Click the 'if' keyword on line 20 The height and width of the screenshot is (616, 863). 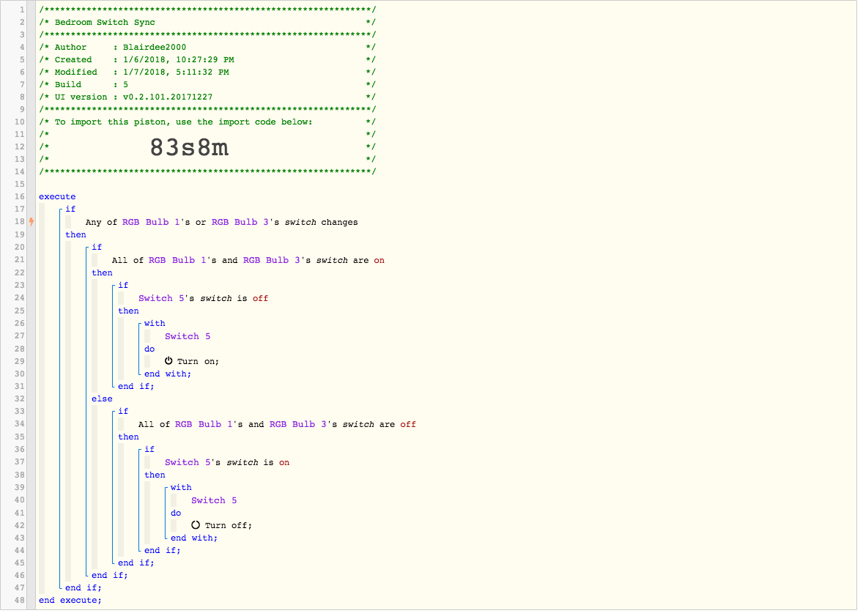coord(97,247)
